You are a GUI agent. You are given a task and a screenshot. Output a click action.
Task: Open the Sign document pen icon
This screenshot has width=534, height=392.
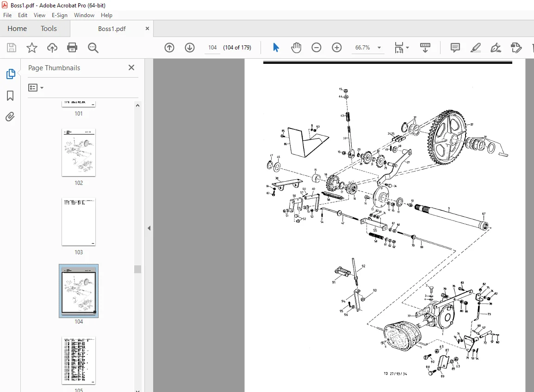pos(496,48)
